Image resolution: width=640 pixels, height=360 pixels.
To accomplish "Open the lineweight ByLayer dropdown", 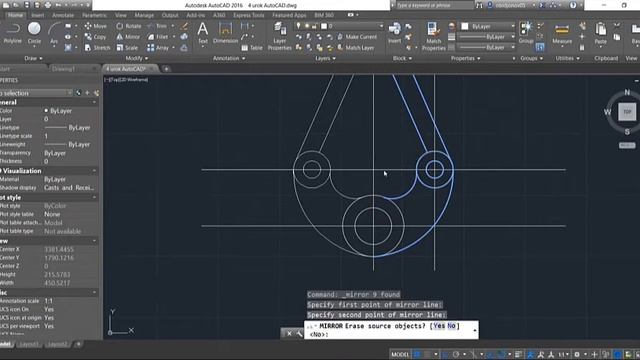I will [488, 37].
